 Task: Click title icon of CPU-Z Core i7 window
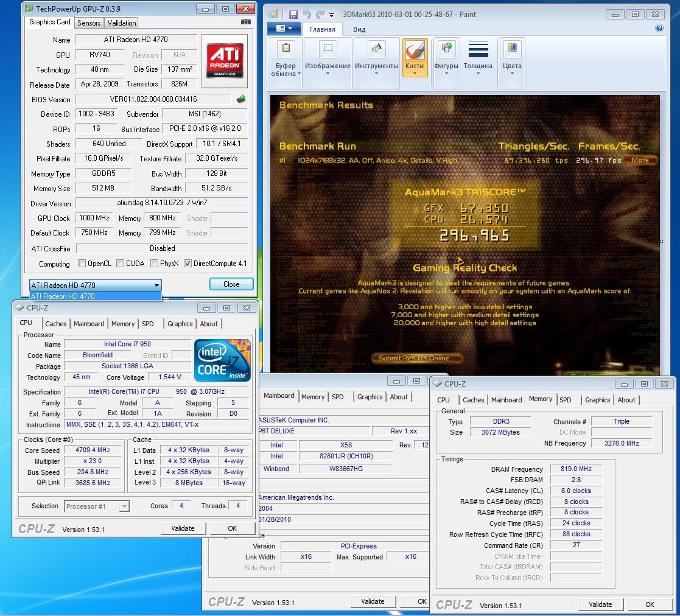[x=19, y=308]
